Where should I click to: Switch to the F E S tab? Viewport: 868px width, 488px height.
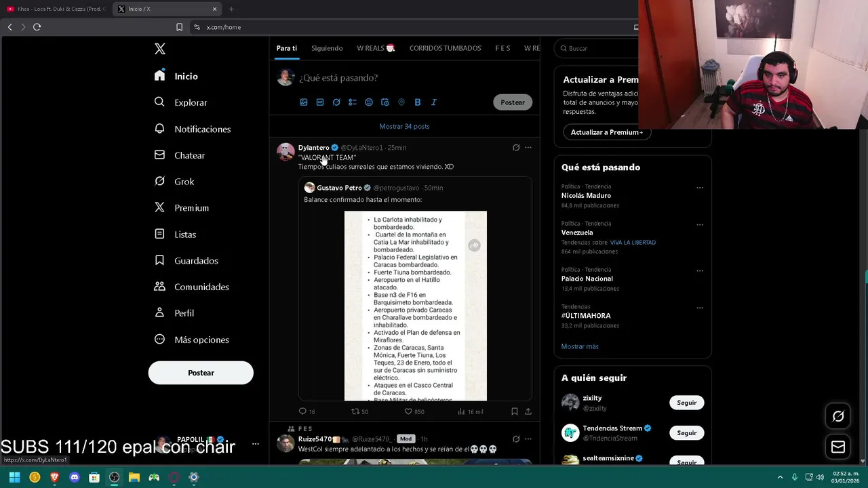[x=502, y=48]
